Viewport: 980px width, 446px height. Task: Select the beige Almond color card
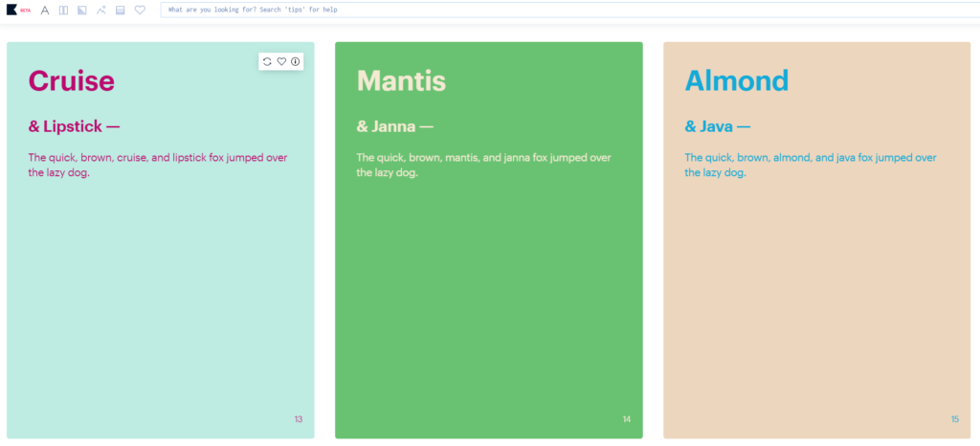[x=817, y=240]
